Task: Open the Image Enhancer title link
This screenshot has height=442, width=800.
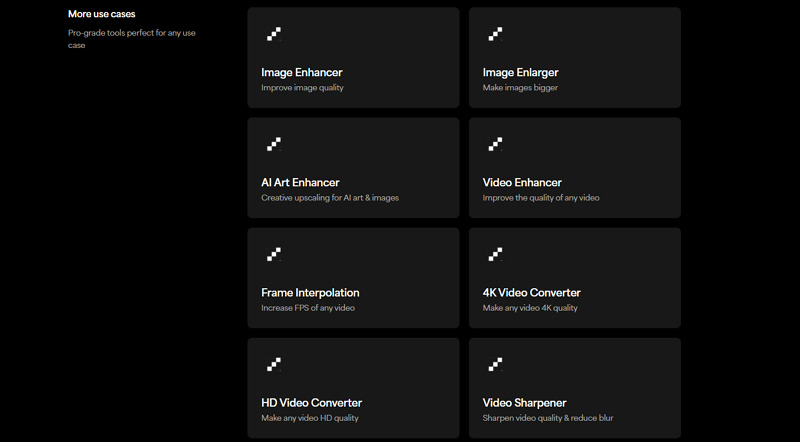Action: pos(301,73)
